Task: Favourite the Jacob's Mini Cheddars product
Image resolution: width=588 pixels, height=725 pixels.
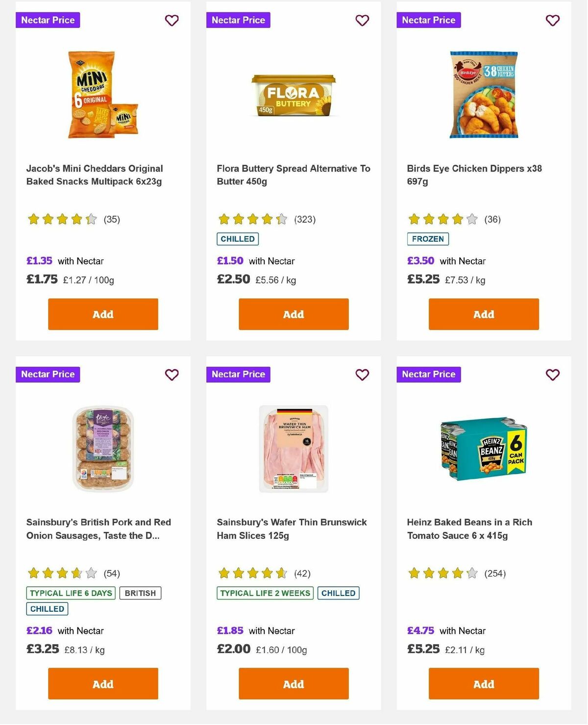Action: coord(171,21)
